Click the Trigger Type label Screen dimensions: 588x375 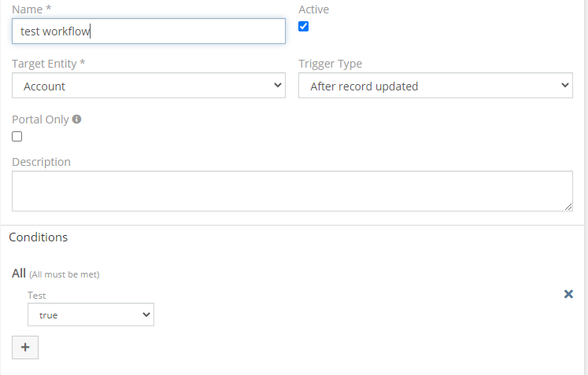coord(330,64)
